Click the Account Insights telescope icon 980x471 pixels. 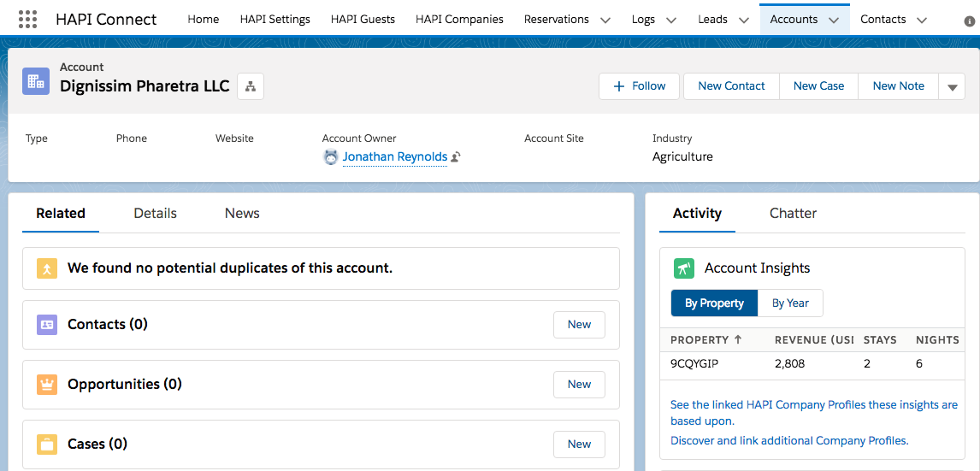684,268
